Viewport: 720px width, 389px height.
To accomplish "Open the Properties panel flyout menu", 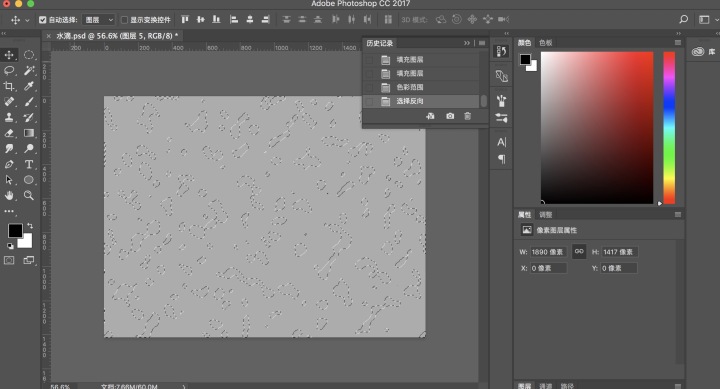I will pos(678,214).
